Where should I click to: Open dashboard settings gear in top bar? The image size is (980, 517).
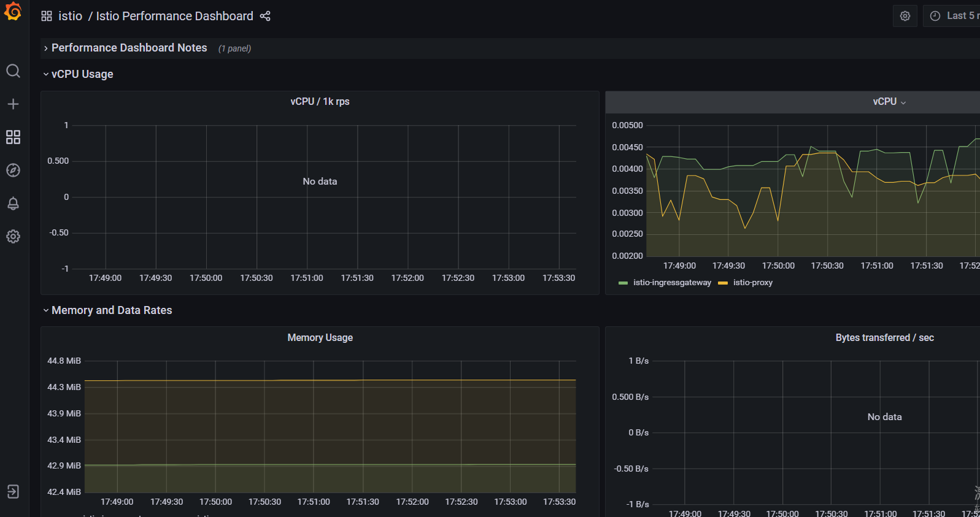pyautogui.click(x=905, y=16)
